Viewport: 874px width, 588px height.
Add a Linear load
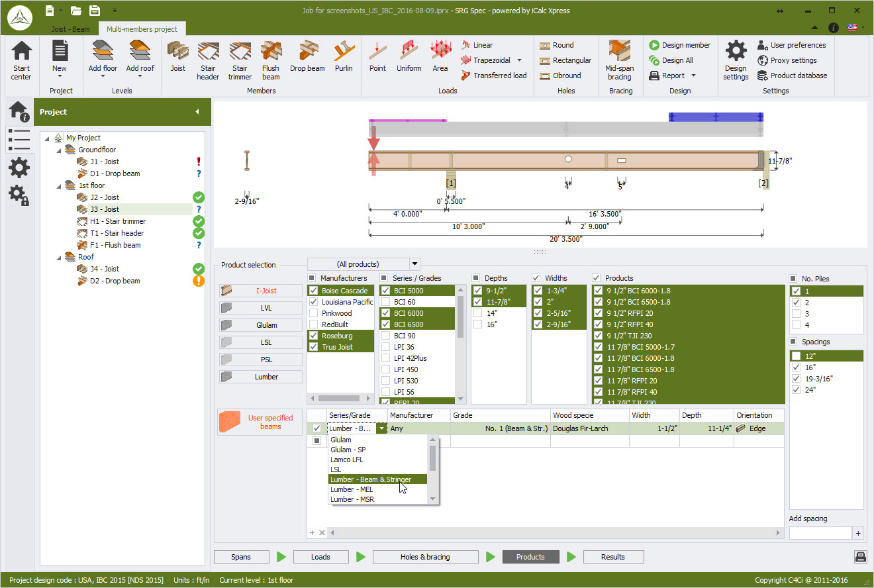pyautogui.click(x=477, y=45)
